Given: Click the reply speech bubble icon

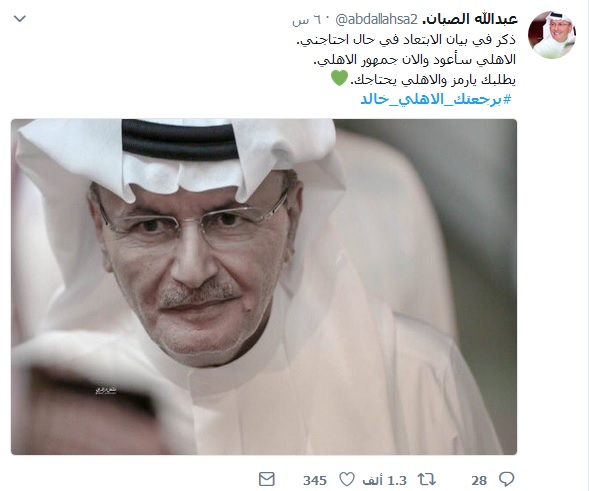Looking at the screenshot, I should pyautogui.click(x=506, y=480).
